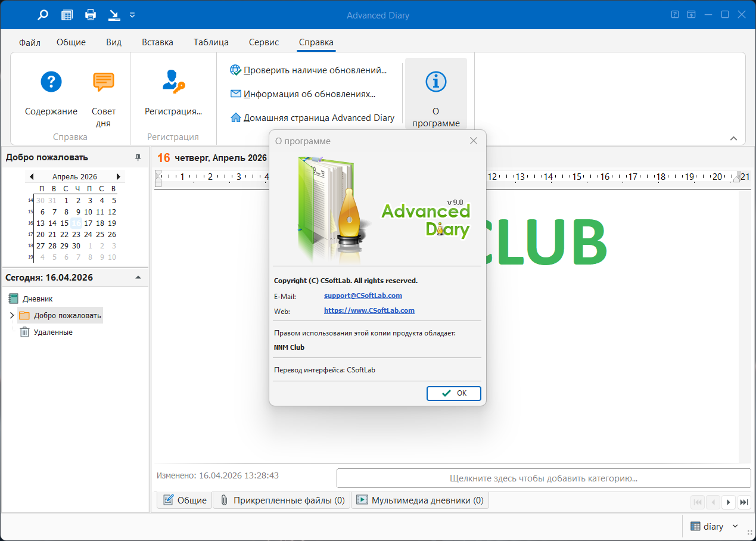Screen dimensions: 756x541
Task: Click the help icon in the title bar
Action: point(675,15)
